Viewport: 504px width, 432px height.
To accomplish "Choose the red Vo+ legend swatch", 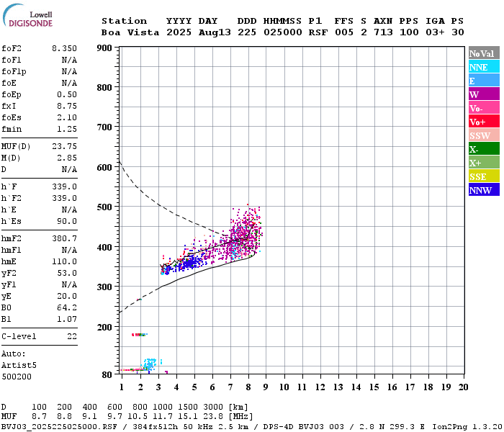I will tap(483, 122).
